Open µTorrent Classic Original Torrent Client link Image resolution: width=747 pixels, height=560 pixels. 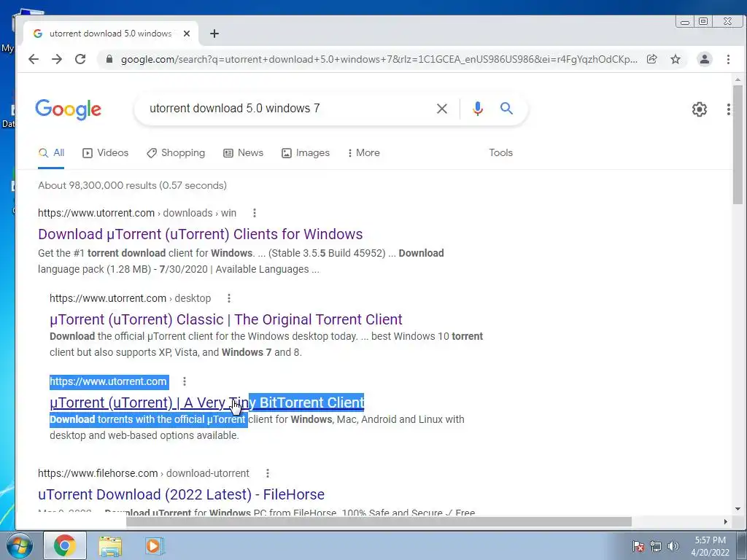pyautogui.click(x=226, y=319)
